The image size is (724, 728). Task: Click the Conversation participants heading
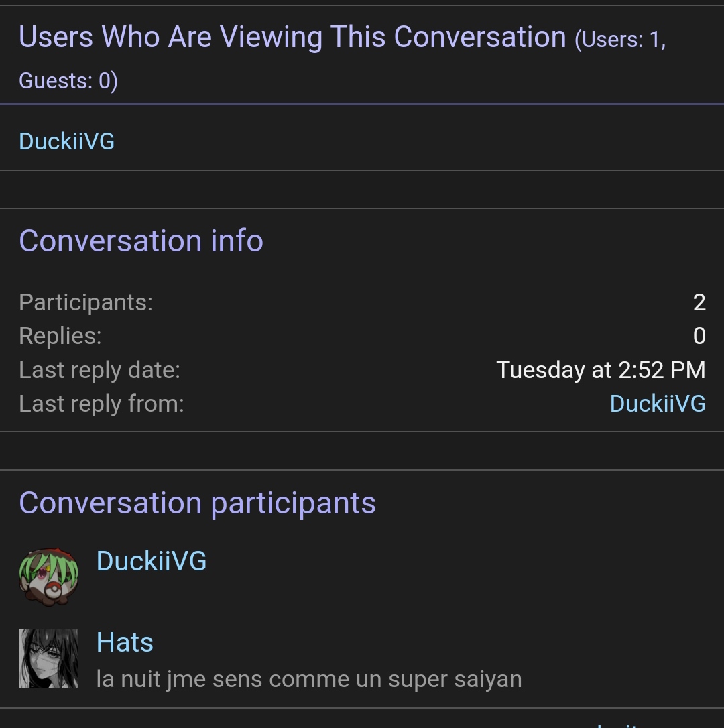coord(197,503)
